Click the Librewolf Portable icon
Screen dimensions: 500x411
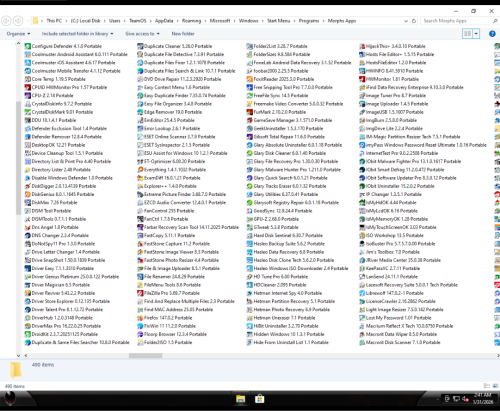tap(362, 293)
